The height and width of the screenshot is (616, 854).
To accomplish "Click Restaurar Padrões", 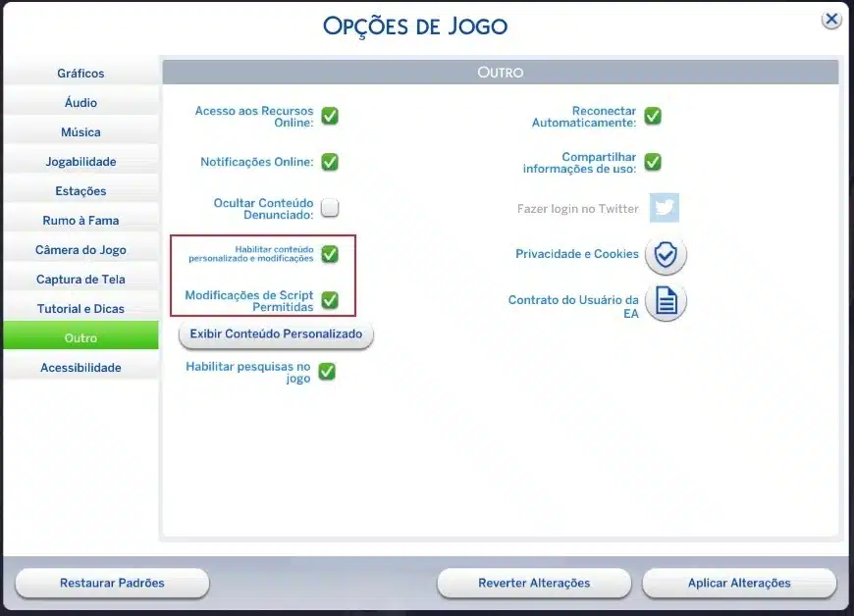I will click(111, 583).
